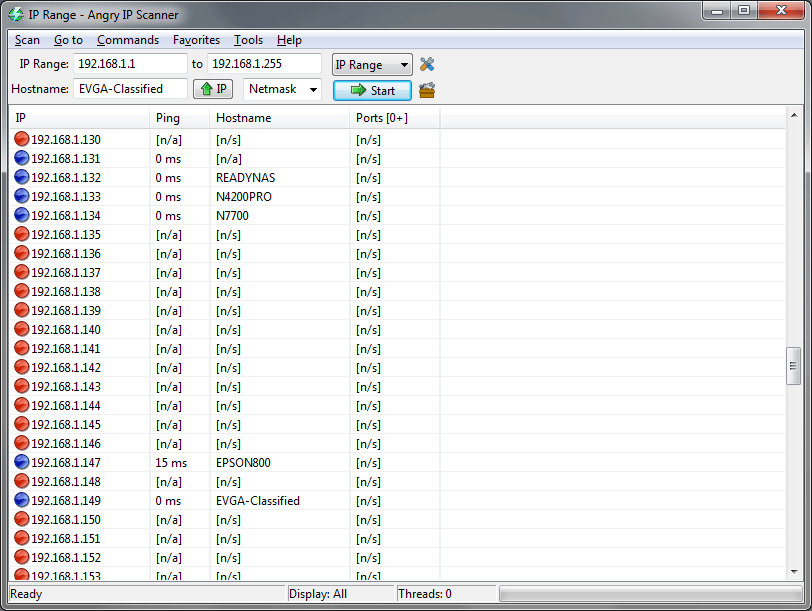Click the red status icon for 192.168.1.141
This screenshot has width=812, height=611.
(x=22, y=348)
